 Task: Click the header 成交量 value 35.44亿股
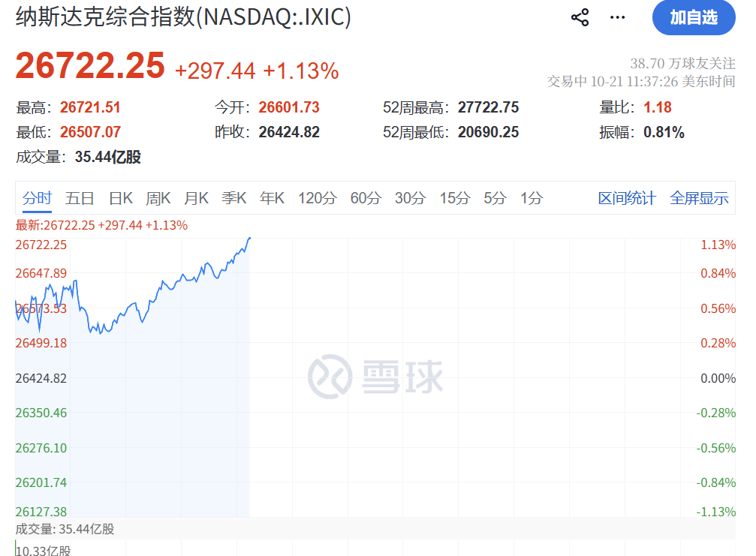108,157
